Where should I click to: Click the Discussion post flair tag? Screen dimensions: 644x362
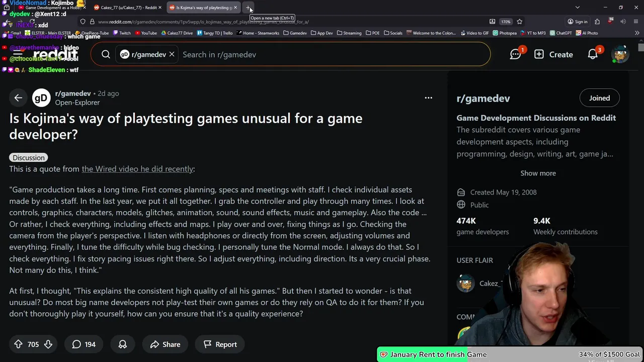click(x=29, y=158)
